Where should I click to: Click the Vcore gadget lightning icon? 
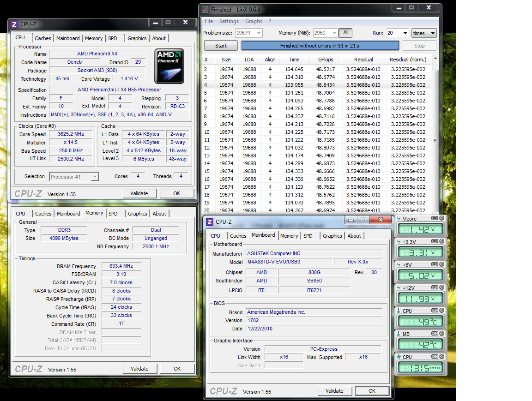coord(399,219)
